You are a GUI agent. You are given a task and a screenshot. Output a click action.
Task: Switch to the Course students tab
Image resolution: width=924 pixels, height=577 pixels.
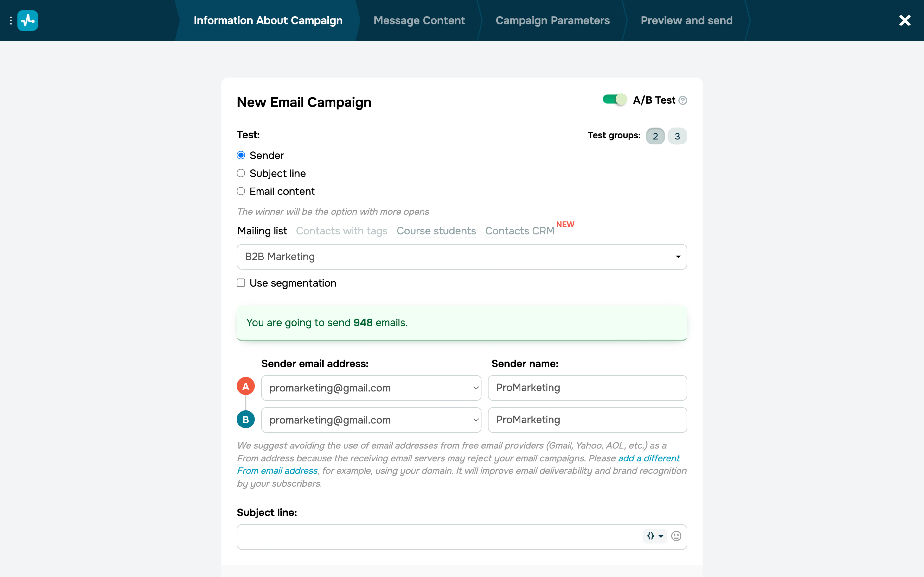[436, 231]
